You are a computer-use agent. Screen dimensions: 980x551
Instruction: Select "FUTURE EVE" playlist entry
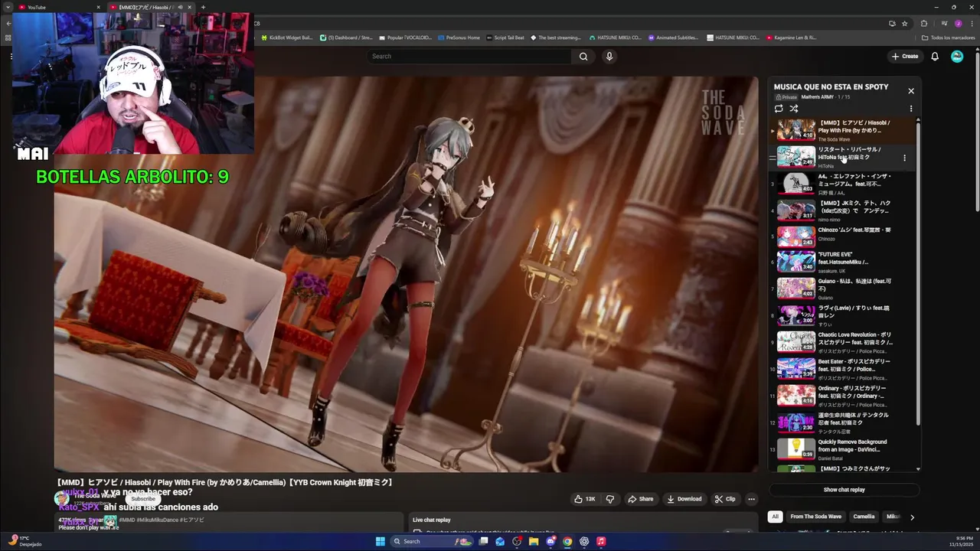click(842, 262)
